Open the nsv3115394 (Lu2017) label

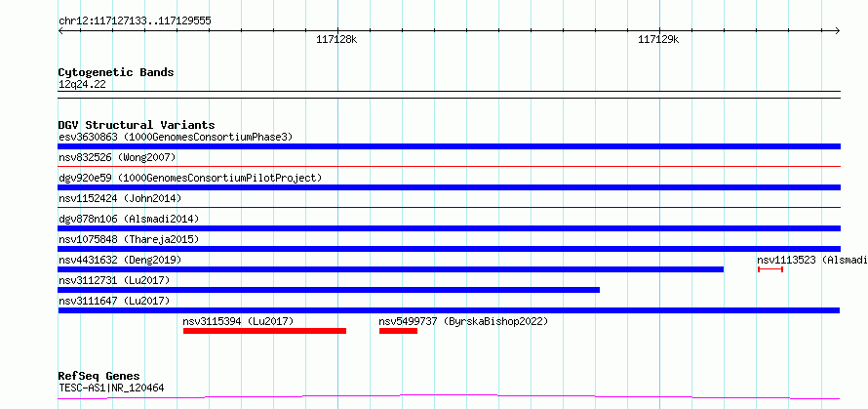238,321
